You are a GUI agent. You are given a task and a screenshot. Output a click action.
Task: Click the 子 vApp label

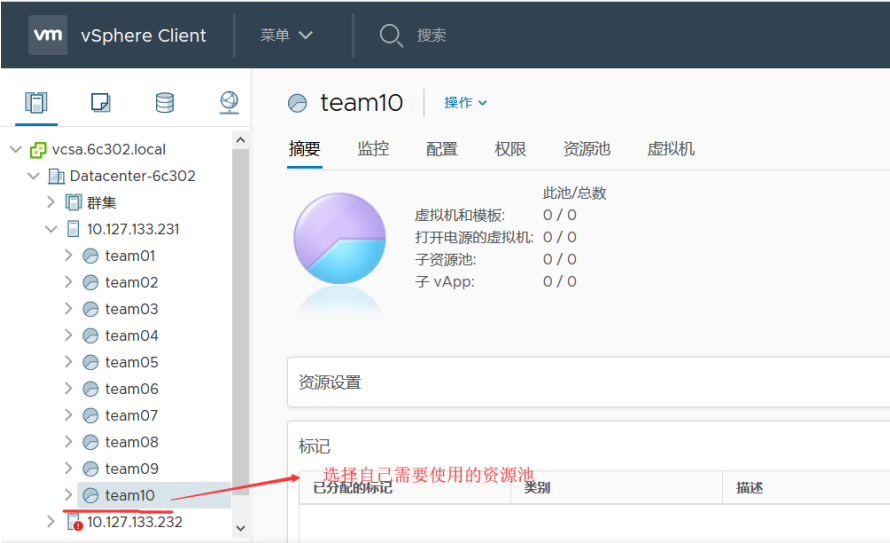[444, 281]
